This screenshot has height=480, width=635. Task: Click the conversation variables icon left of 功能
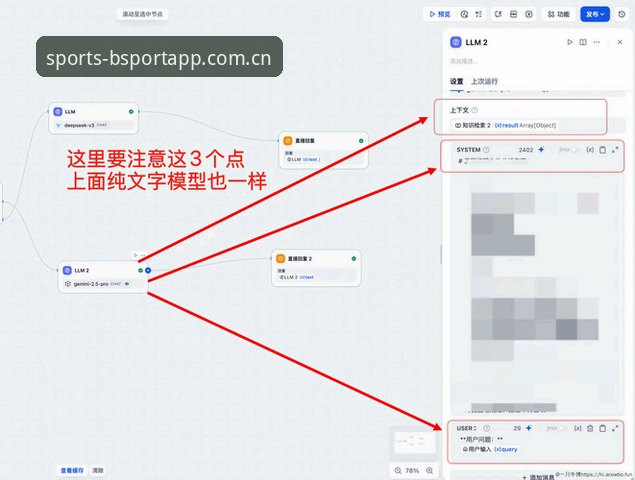[x=529, y=14]
